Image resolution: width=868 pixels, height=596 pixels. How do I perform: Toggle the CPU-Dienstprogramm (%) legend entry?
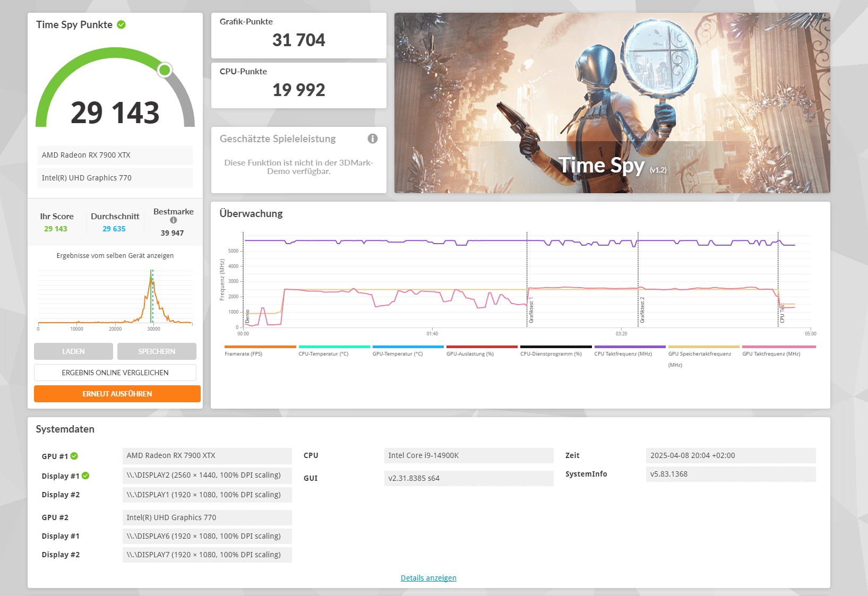556,351
